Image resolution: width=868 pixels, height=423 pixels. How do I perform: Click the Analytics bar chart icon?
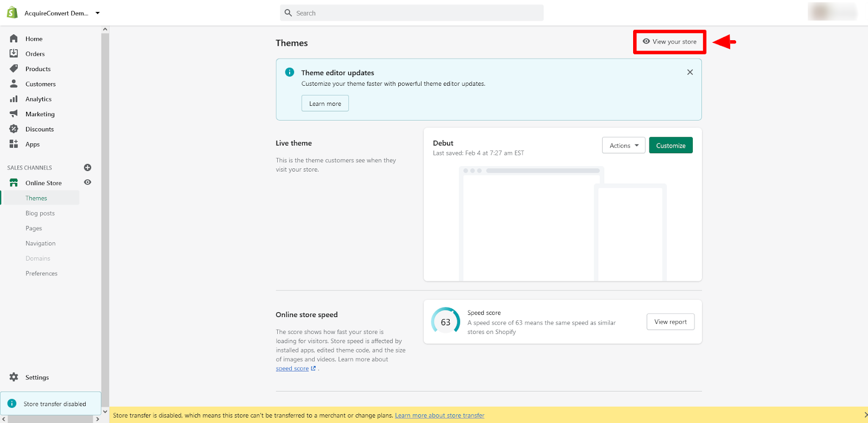(14, 99)
